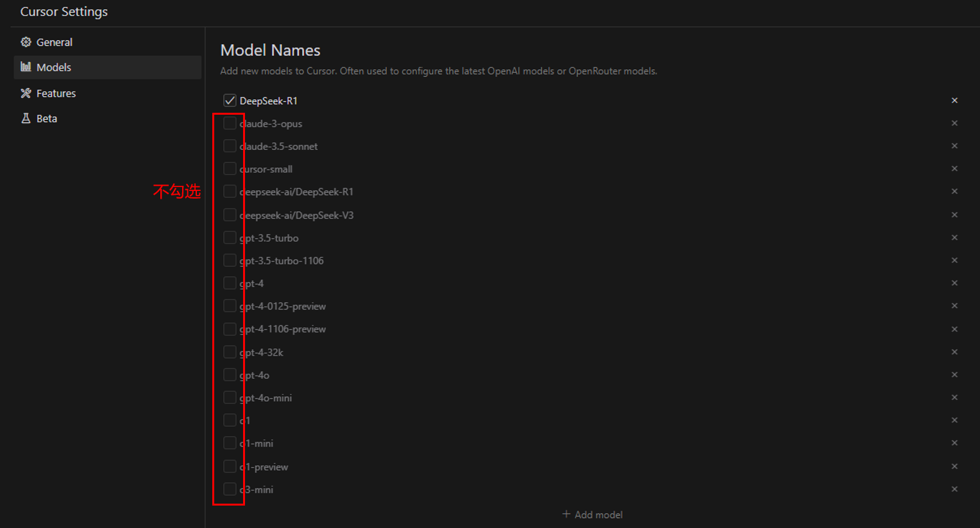
Task: Delete o3-mini with the X icon
Action: 954,489
